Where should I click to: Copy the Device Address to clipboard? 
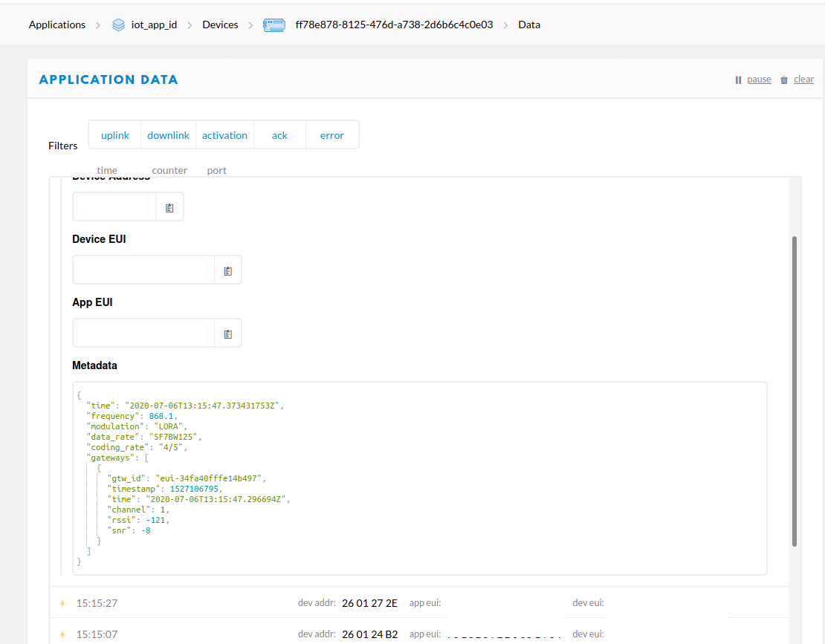tap(169, 208)
